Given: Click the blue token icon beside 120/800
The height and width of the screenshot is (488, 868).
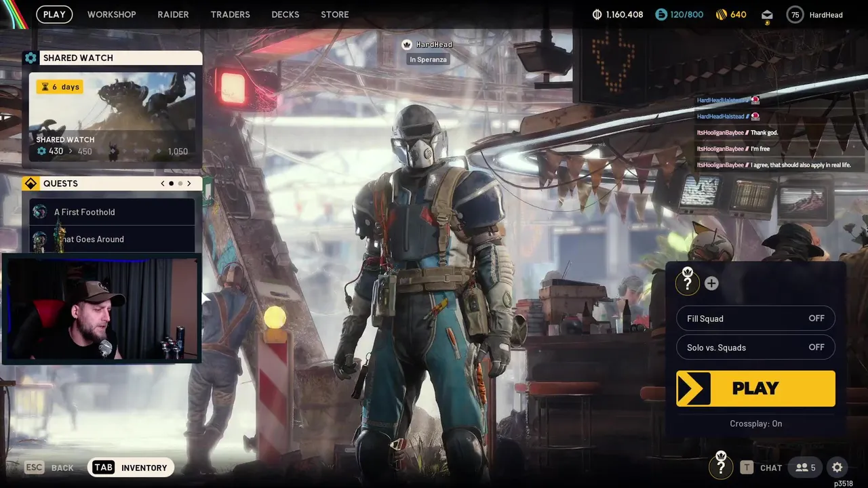Looking at the screenshot, I should tap(661, 14).
